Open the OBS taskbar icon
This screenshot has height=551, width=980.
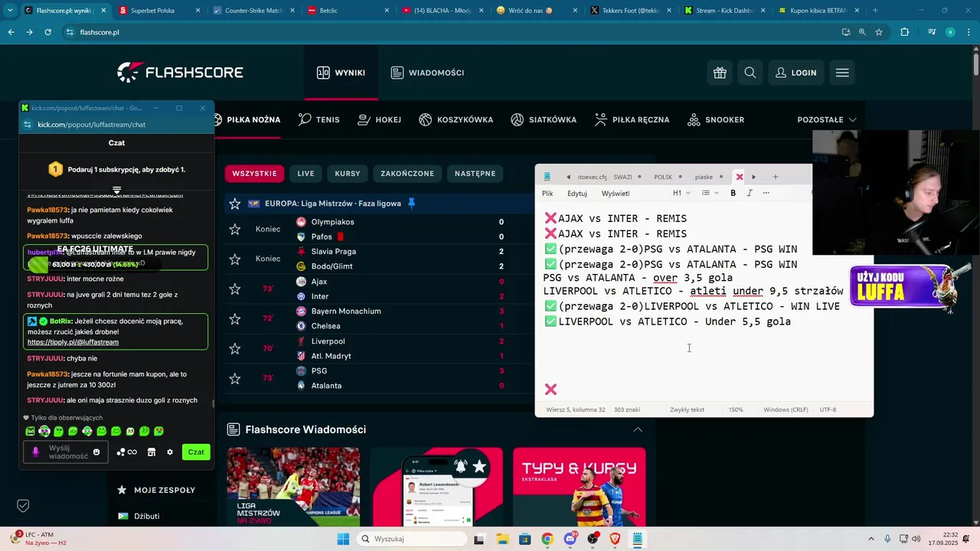point(593,539)
